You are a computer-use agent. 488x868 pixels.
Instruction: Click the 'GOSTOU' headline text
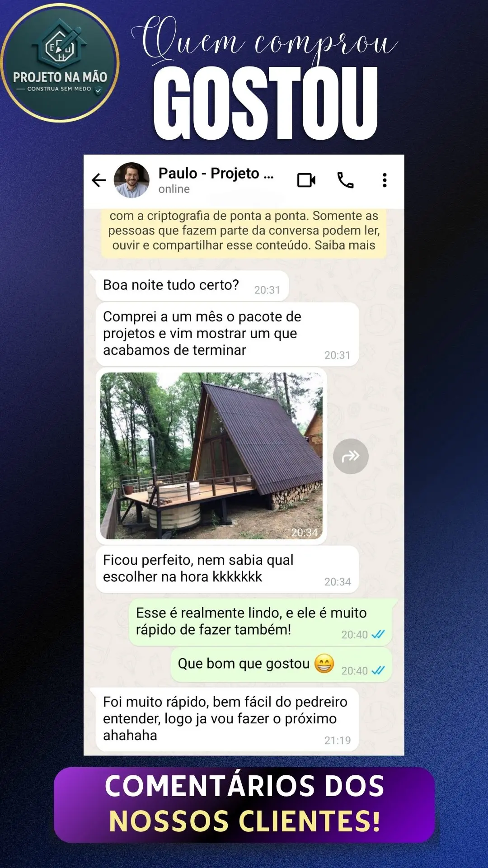pyautogui.click(x=266, y=103)
